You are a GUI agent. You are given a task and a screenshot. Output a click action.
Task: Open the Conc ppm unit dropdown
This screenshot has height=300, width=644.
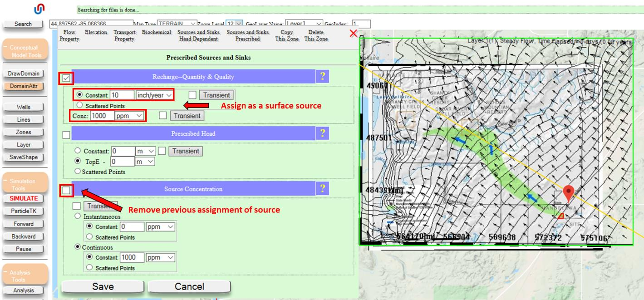tap(130, 116)
